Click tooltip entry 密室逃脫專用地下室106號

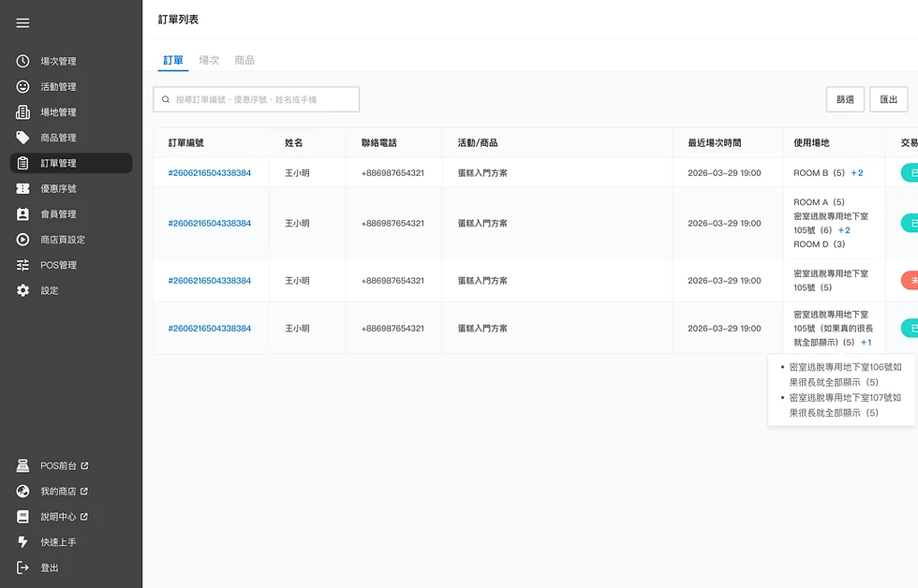pyautogui.click(x=845, y=375)
